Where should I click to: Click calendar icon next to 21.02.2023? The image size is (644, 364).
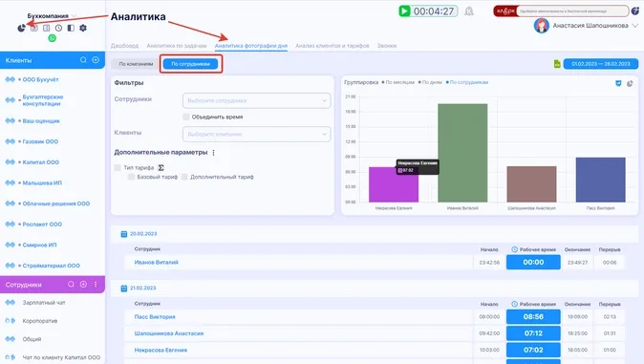point(124,288)
